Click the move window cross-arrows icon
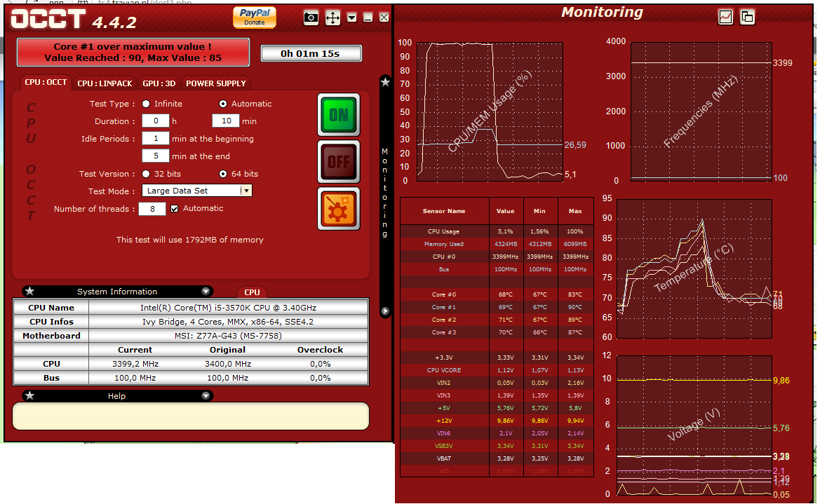827x504 pixels. [x=332, y=18]
